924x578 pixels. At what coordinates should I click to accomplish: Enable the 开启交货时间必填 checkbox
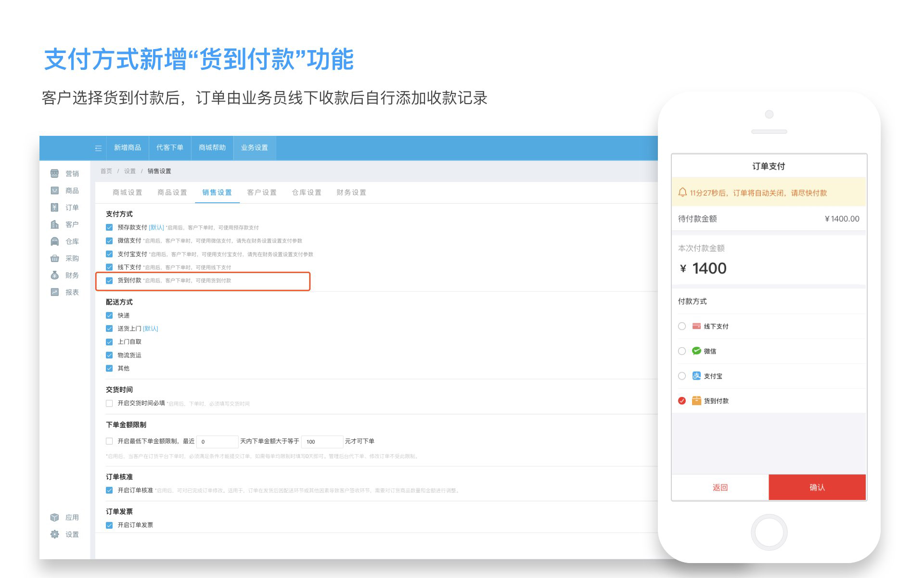click(109, 404)
